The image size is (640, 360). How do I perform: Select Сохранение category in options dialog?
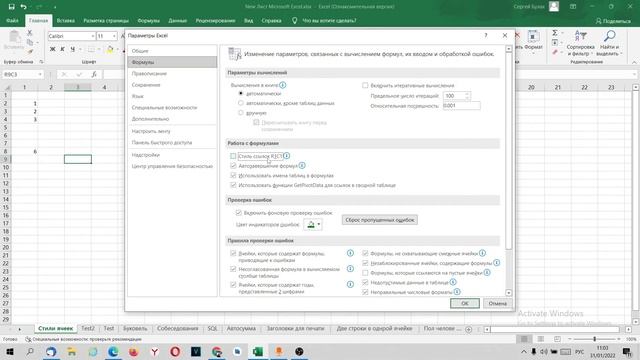[x=172, y=85]
